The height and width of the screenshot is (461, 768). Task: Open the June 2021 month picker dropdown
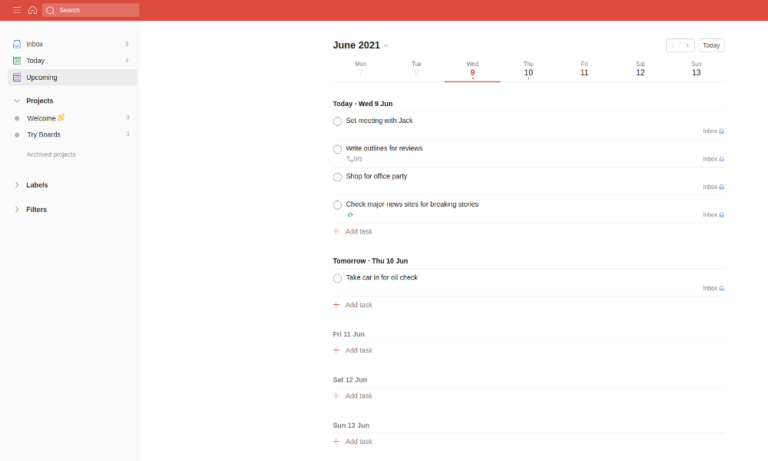(360, 45)
